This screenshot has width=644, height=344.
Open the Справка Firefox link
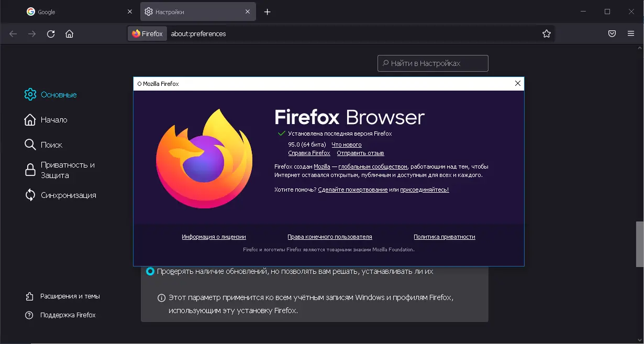point(309,153)
